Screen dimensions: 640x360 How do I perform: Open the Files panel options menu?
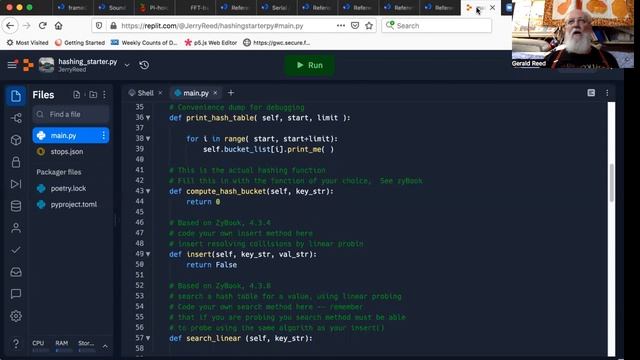104,95
